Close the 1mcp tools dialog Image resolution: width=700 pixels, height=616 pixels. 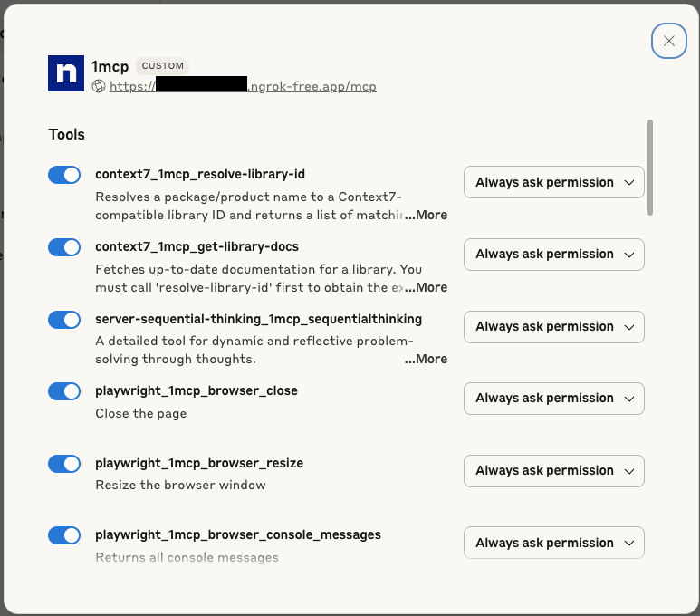coord(668,41)
